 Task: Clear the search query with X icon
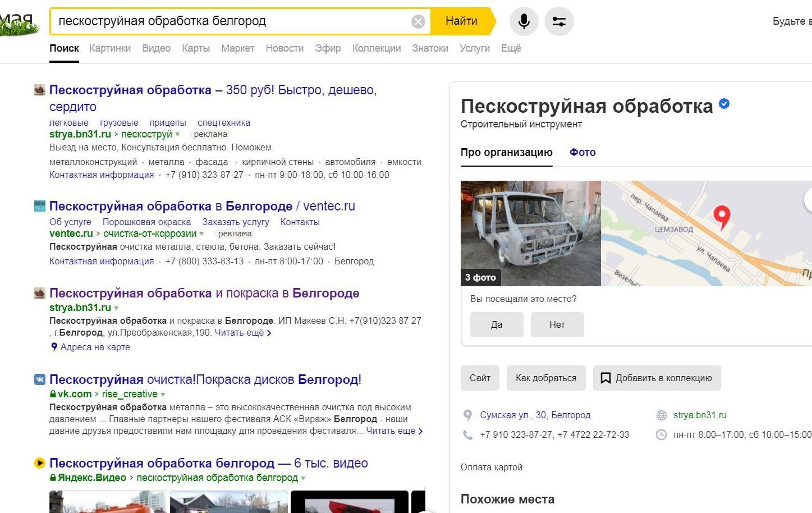[418, 21]
